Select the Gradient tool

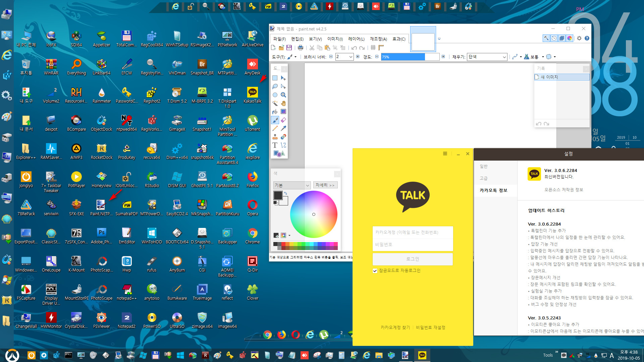[x=283, y=112]
